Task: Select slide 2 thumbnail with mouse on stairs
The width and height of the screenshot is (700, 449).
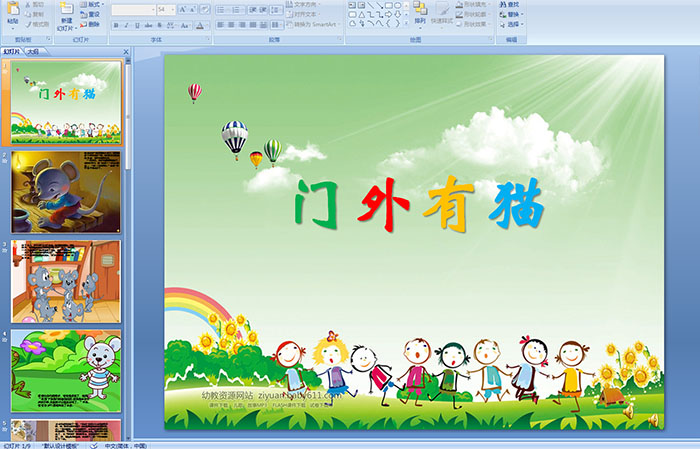Action: [66, 192]
